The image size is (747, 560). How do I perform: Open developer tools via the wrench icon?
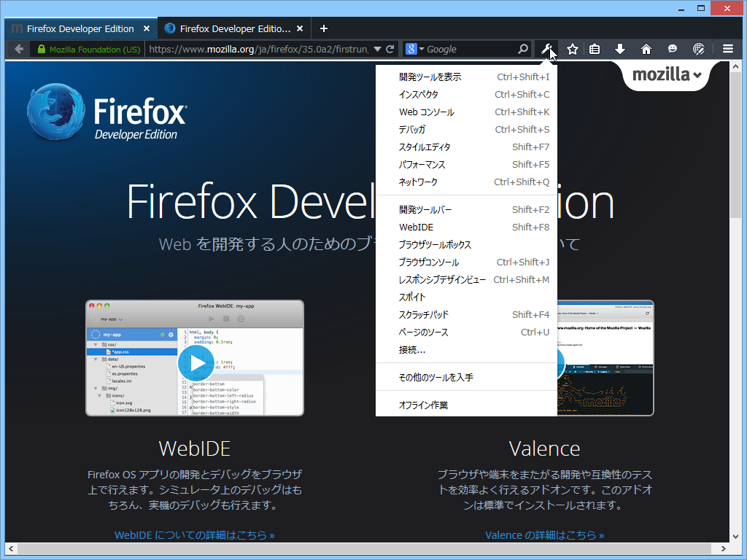click(546, 48)
